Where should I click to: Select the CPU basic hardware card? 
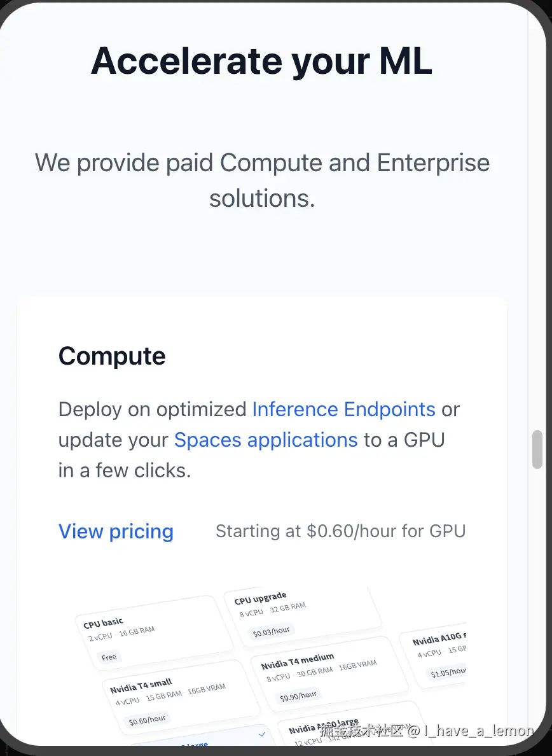[x=154, y=634]
